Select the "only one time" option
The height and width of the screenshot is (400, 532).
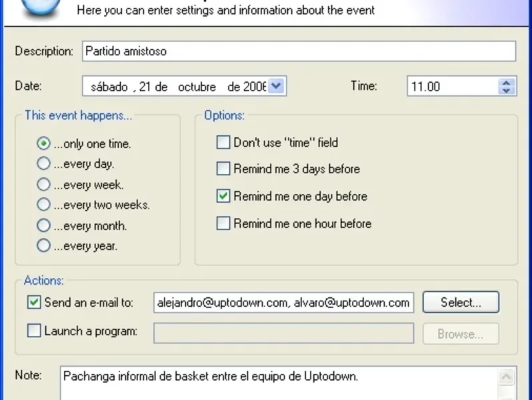[x=44, y=143]
